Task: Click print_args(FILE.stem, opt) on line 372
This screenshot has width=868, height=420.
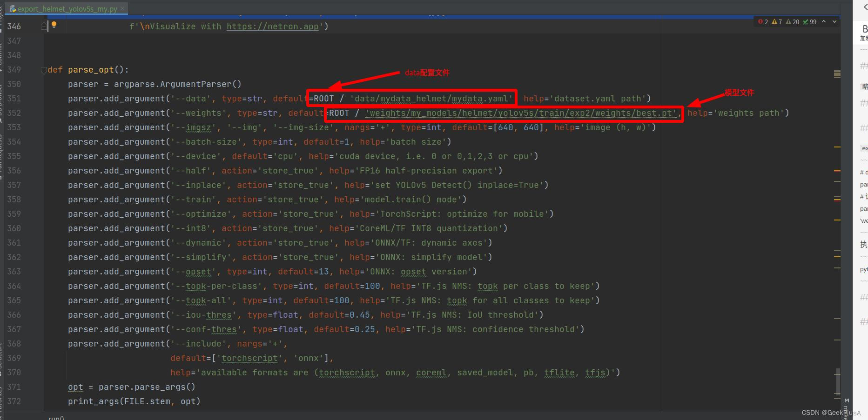Action: [134, 401]
